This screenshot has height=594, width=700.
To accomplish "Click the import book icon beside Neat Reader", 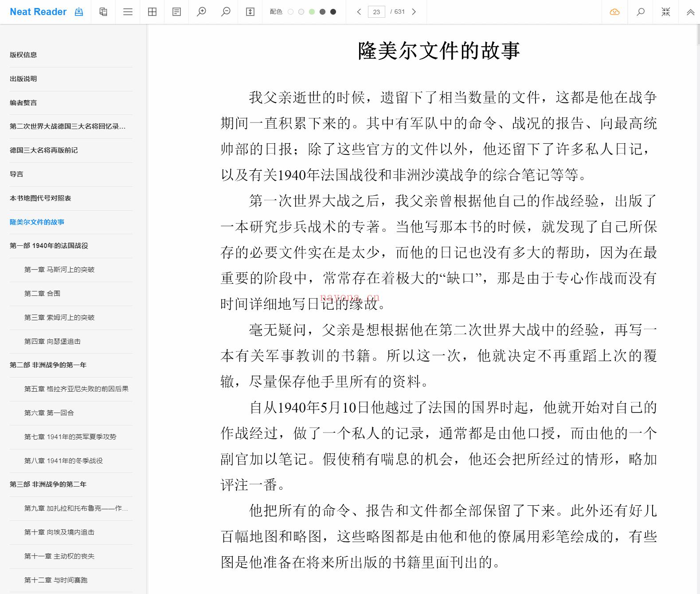I will [x=79, y=12].
